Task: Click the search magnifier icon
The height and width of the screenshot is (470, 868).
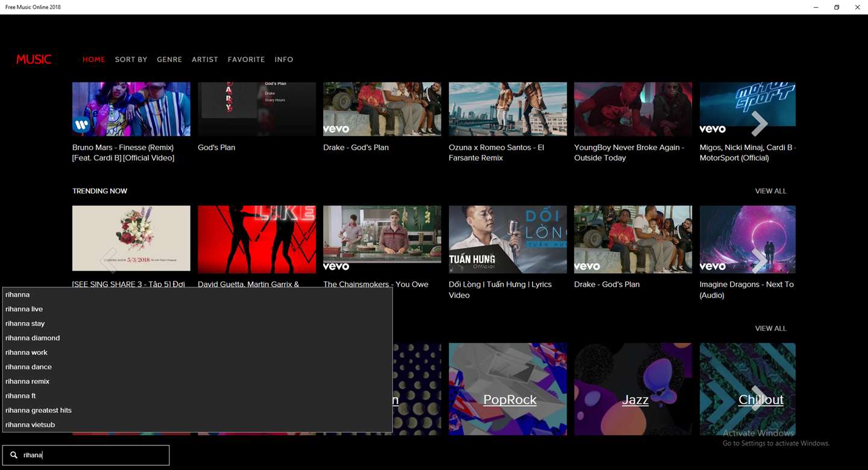Action: click(14, 456)
